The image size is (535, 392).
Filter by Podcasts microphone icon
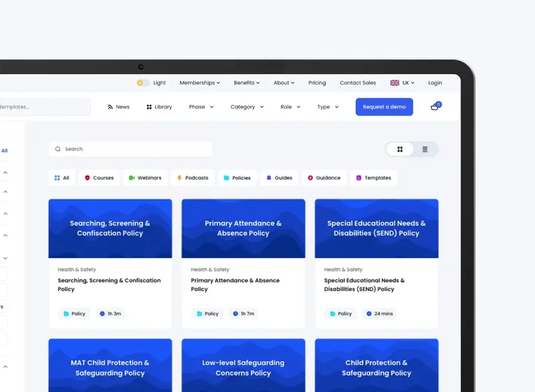tap(179, 178)
